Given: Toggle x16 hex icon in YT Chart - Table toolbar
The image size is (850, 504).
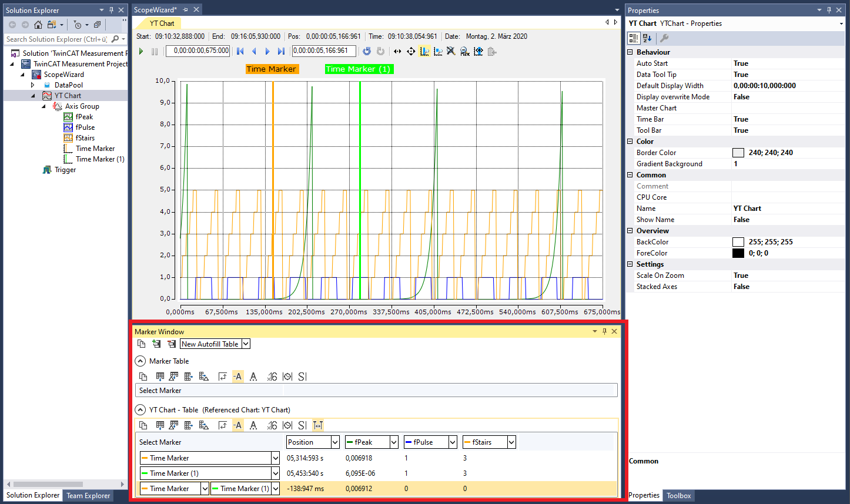Looking at the screenshot, I should point(272,425).
